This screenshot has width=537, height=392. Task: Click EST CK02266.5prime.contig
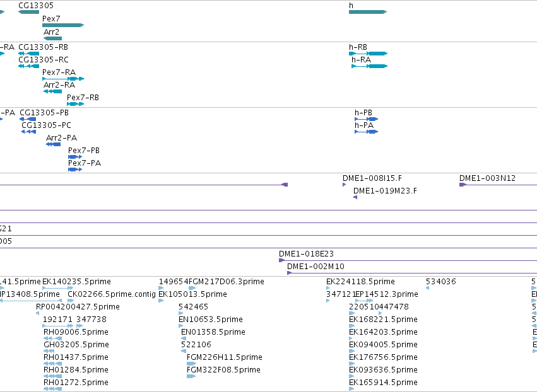click(71, 301)
